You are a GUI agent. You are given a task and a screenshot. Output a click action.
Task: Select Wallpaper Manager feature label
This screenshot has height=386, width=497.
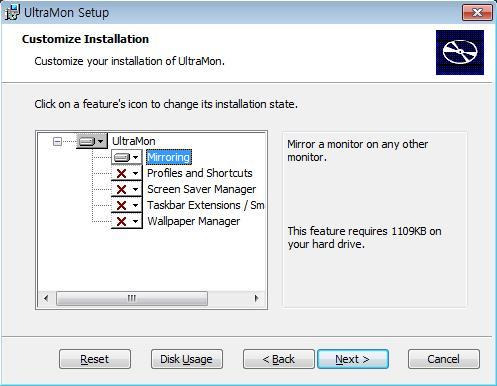193,221
